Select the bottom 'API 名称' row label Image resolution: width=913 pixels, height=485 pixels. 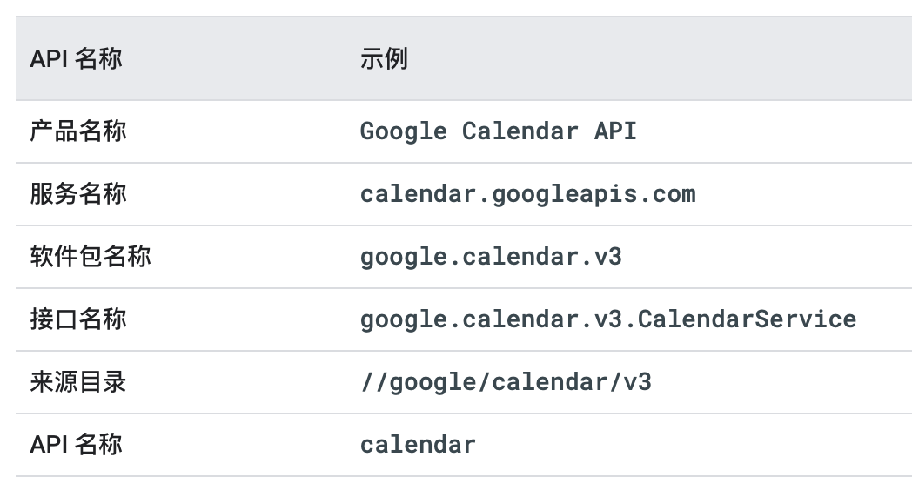[x=76, y=444]
